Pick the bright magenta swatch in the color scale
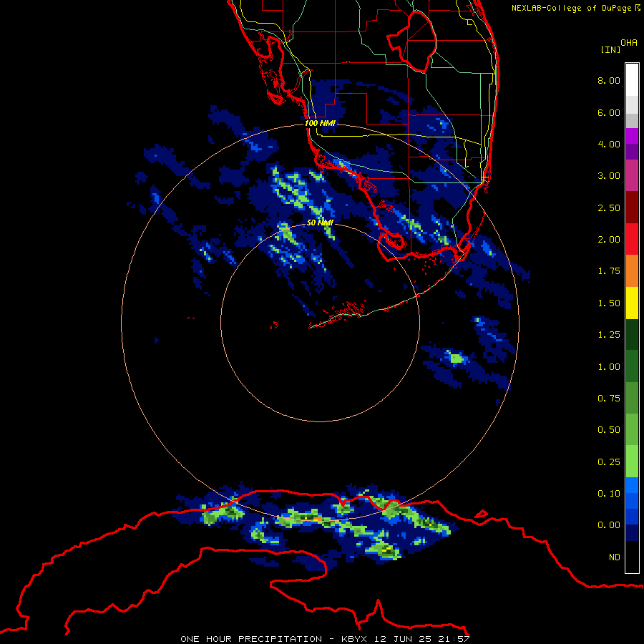The image size is (644, 644). 632,136
